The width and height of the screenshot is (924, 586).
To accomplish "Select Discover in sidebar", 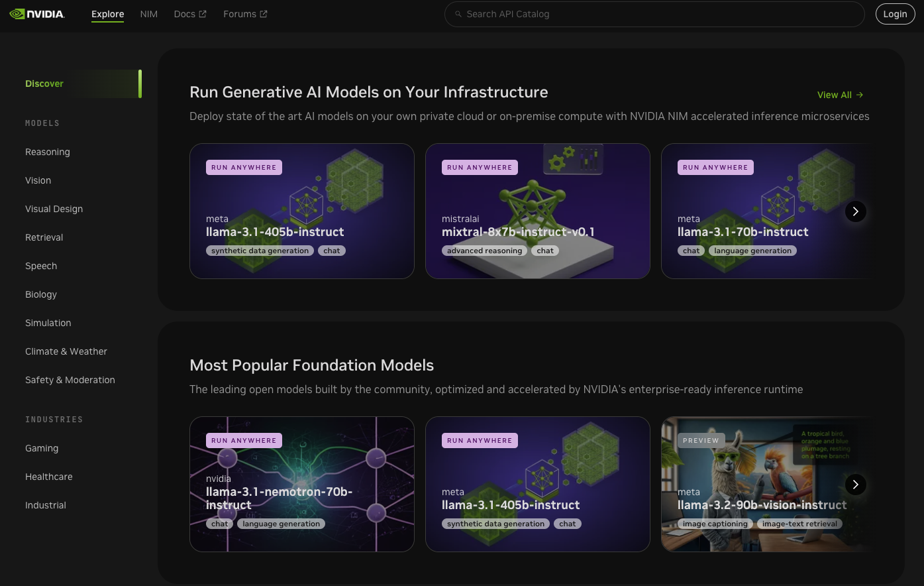I will [83, 84].
